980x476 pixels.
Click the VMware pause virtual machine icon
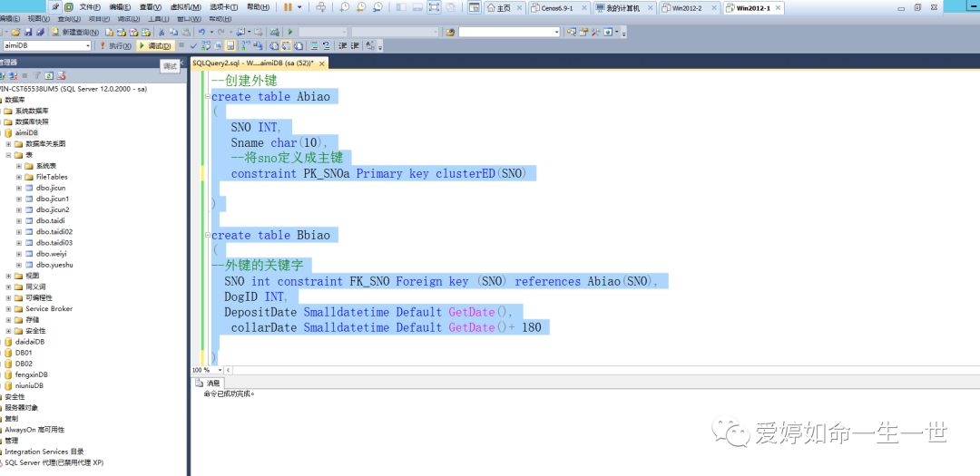click(x=288, y=7)
